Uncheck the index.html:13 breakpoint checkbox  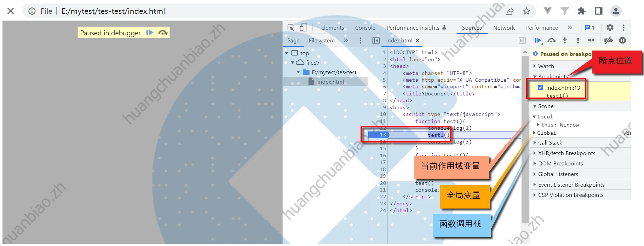tap(540, 87)
